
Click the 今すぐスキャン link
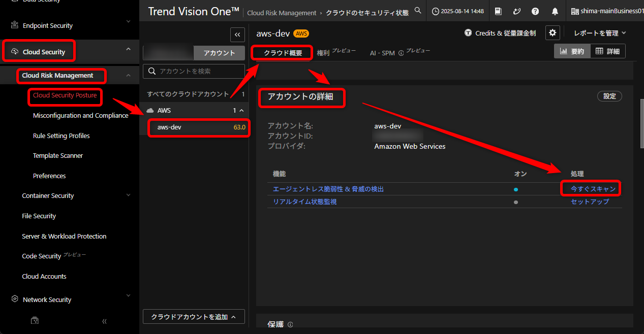pos(593,189)
